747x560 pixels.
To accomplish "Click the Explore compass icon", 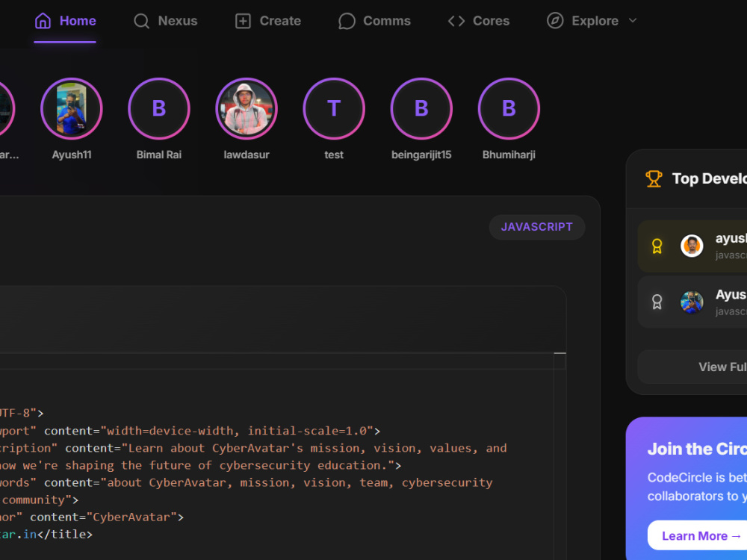I will coord(555,20).
